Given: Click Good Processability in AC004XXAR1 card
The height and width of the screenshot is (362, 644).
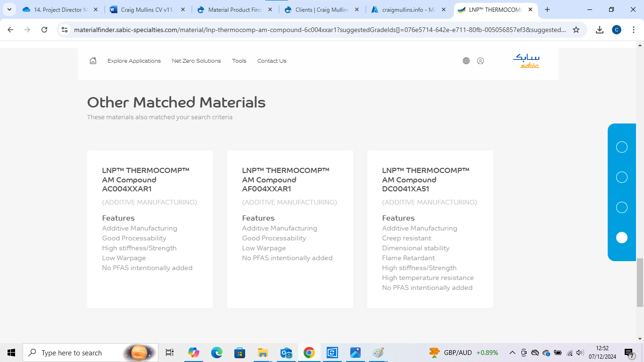Looking at the screenshot, I should [x=134, y=238].
